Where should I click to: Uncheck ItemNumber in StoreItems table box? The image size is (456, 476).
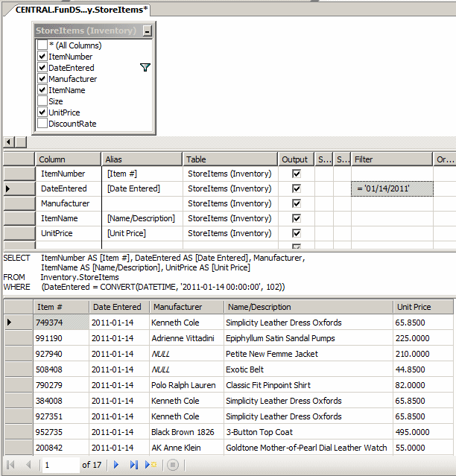42,57
